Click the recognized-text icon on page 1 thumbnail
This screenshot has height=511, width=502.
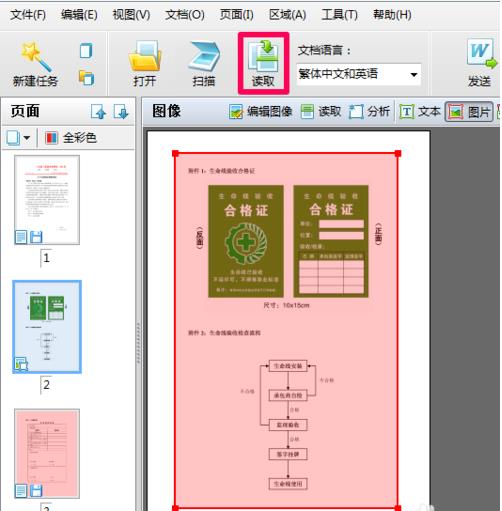point(21,237)
